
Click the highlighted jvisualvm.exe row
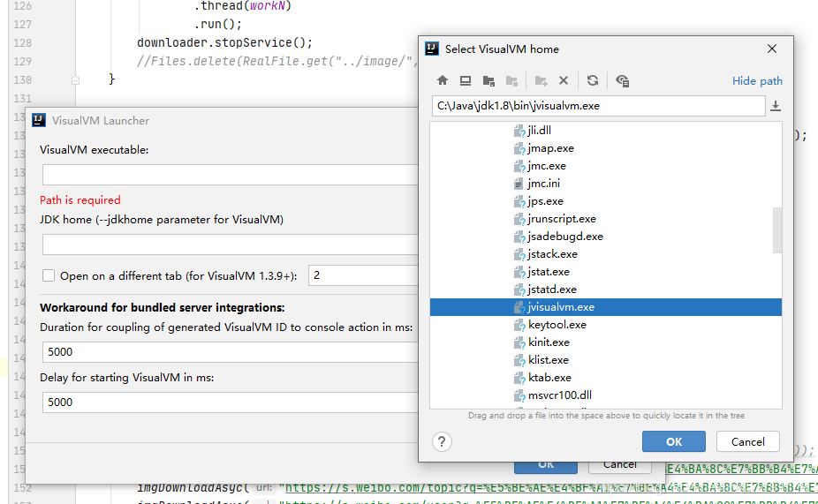click(x=606, y=307)
